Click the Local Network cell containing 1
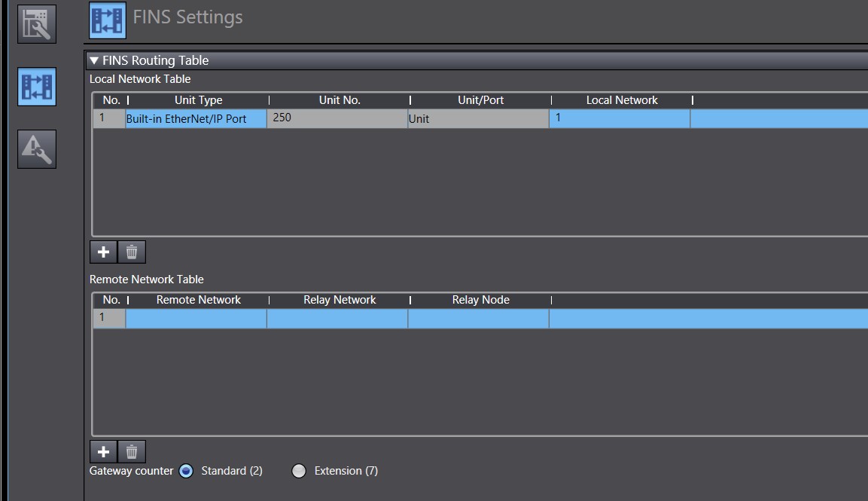Viewport: 868px width, 501px height. tap(620, 118)
